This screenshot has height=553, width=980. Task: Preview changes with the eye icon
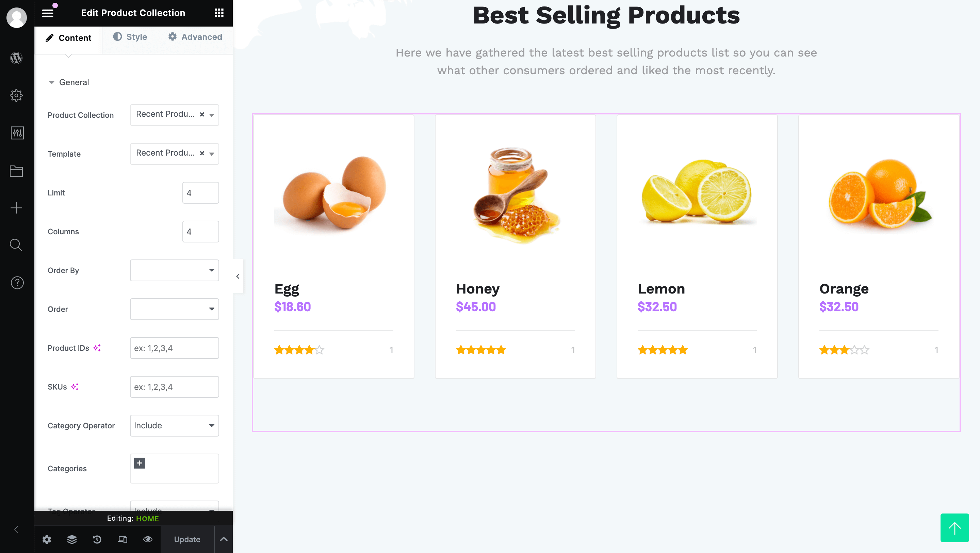point(148,539)
